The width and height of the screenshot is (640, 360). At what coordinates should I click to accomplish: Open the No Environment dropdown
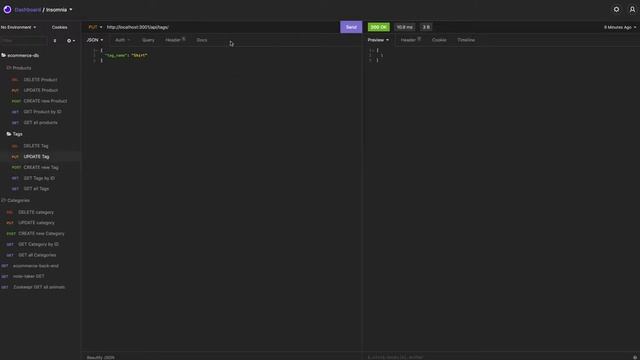click(18, 27)
